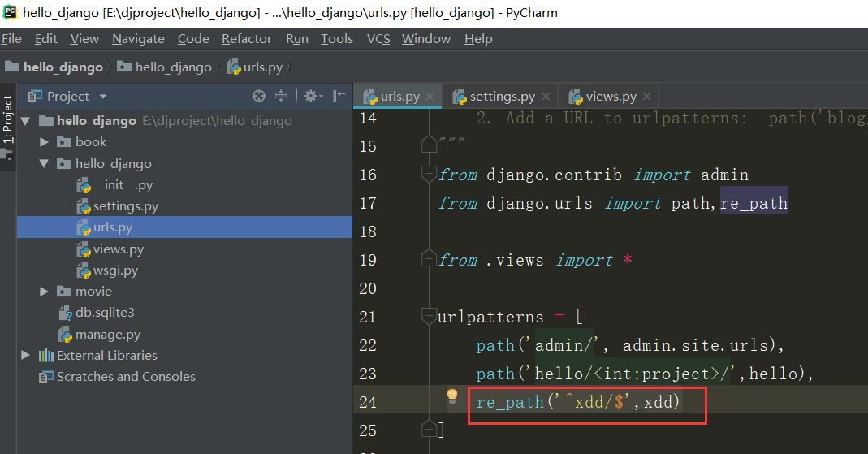Click fold marker at line 19
The image size is (868, 454).
(429, 258)
